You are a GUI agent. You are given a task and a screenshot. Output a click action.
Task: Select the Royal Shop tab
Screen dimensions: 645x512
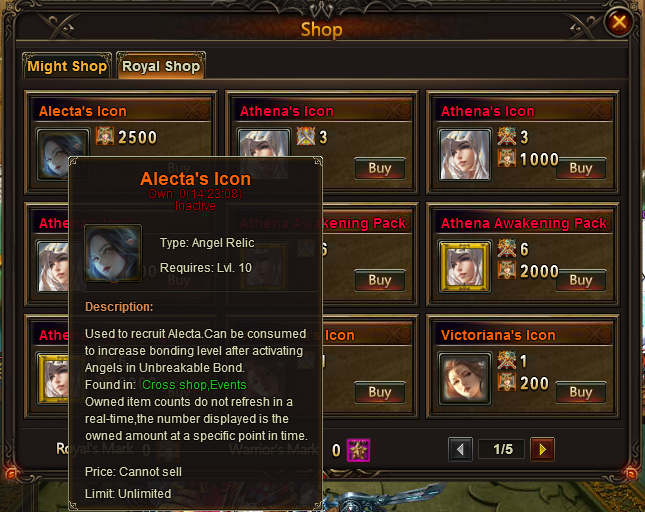(x=161, y=66)
